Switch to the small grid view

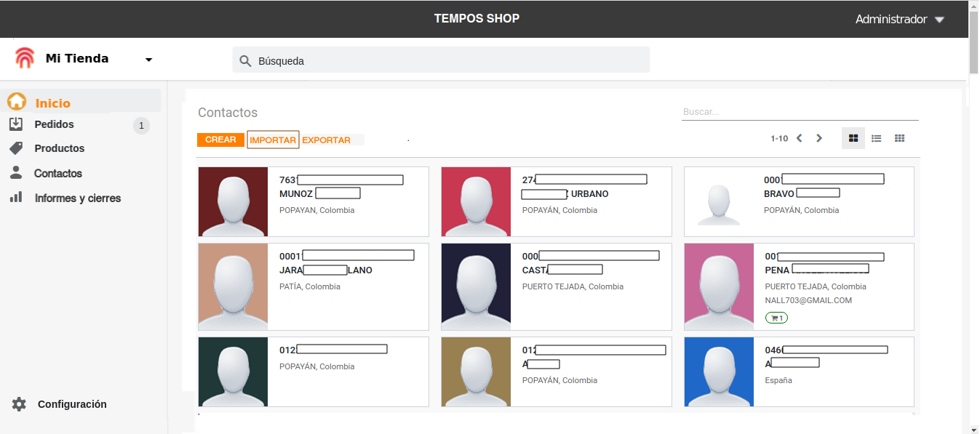[900, 138]
